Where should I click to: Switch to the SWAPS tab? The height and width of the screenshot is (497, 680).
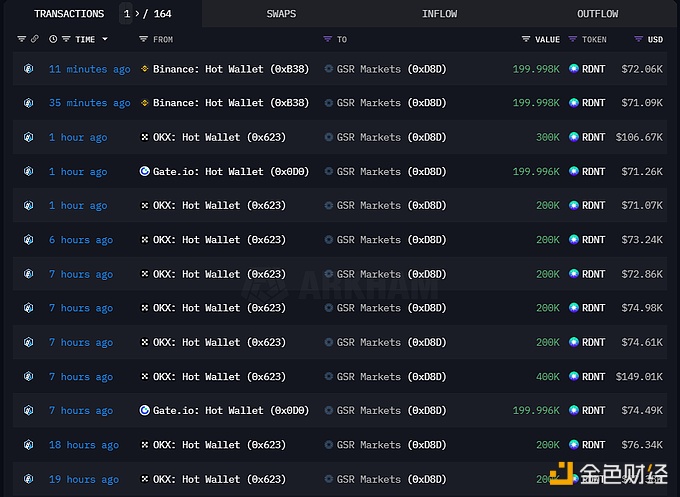tap(281, 14)
